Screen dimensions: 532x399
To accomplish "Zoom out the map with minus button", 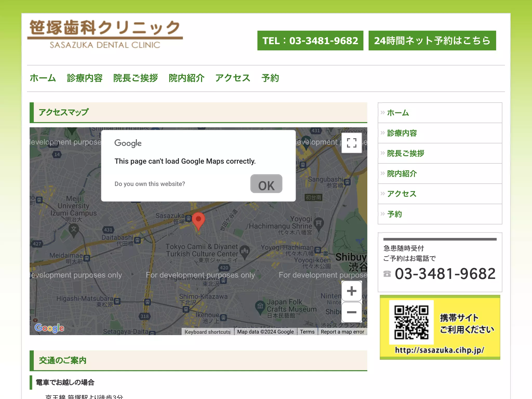I will click(x=351, y=312).
